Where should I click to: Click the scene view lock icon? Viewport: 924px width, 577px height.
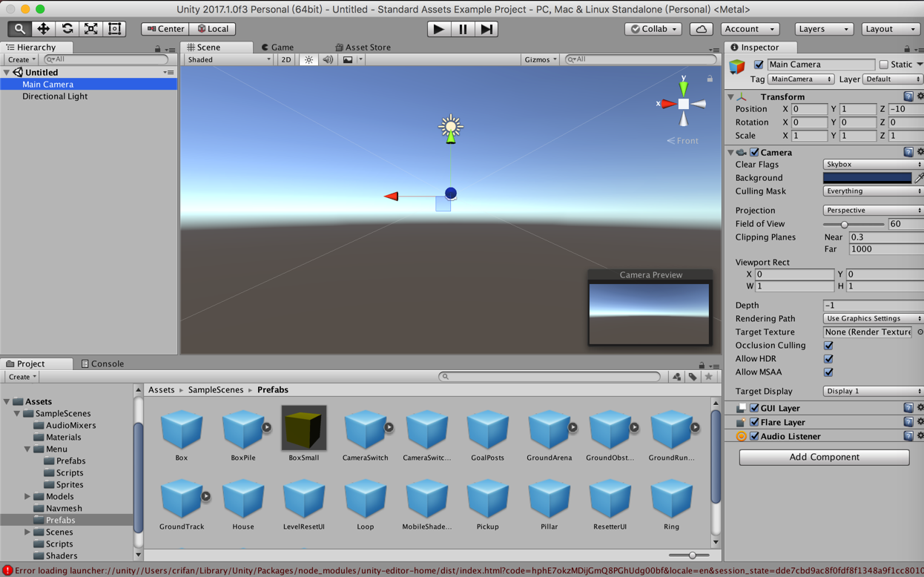coord(710,78)
